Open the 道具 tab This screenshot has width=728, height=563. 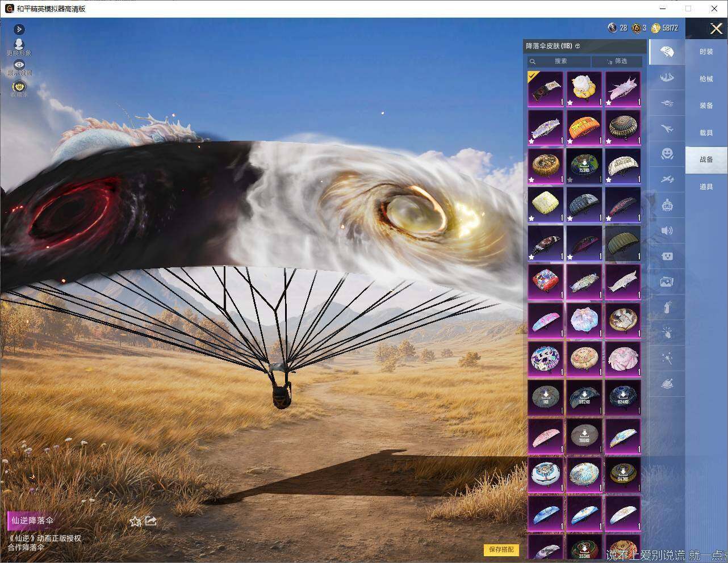coord(706,187)
